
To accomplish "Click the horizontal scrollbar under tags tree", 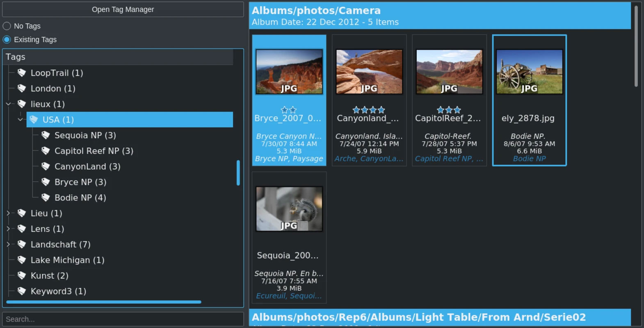I will [103, 302].
